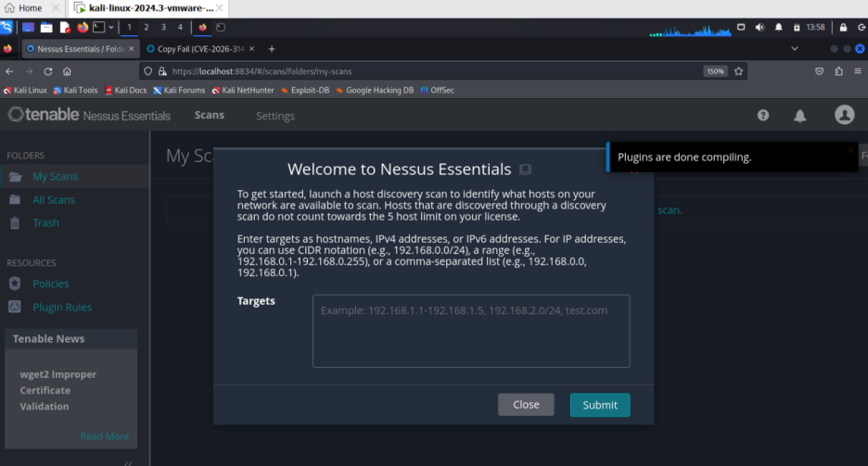This screenshot has height=466, width=868.
Task: Open the Kali NetHunter bookmark
Action: tap(243, 90)
